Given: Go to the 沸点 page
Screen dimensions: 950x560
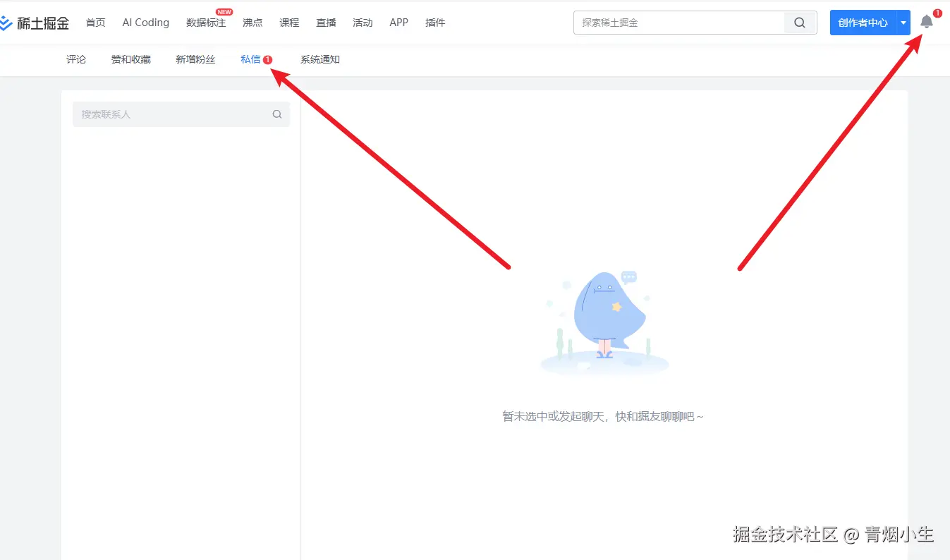Looking at the screenshot, I should click(x=252, y=22).
